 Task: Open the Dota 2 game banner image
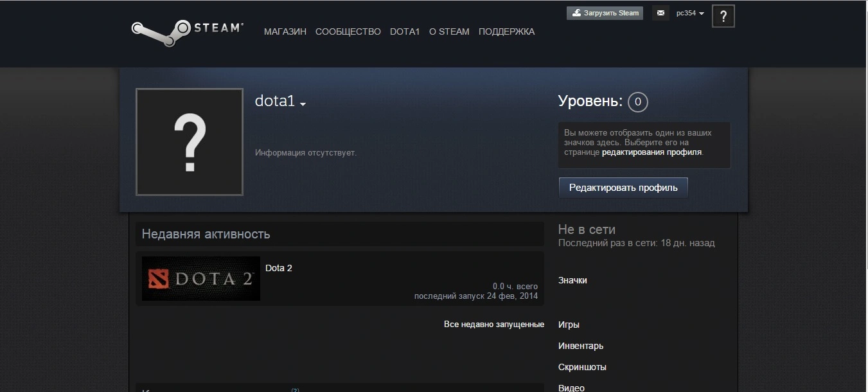[201, 279]
